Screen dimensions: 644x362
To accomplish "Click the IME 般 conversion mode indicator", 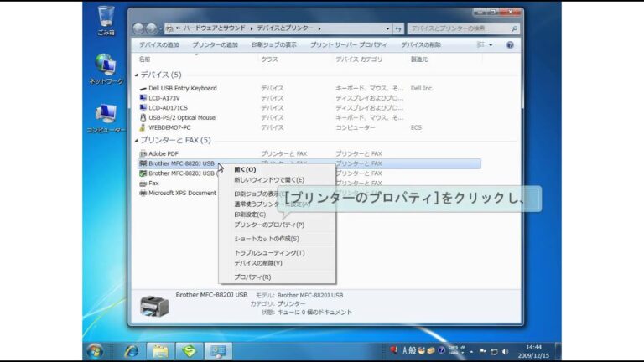I will (412, 350).
